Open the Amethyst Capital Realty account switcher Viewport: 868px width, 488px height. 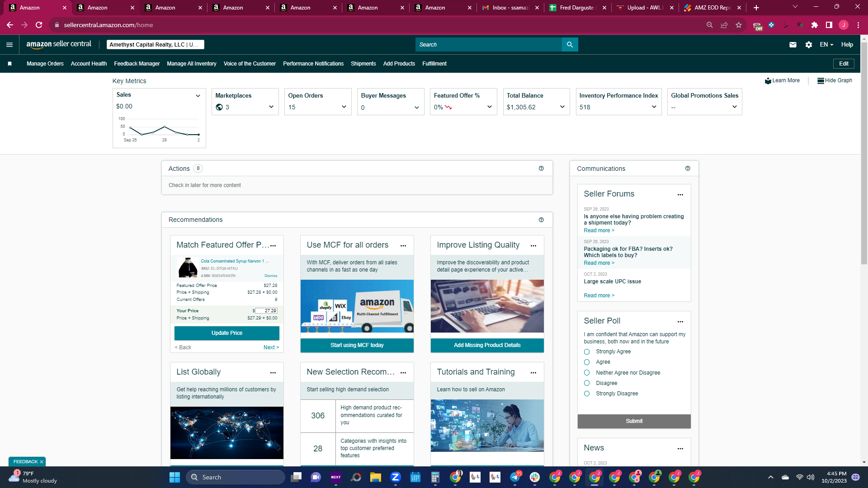(x=156, y=44)
